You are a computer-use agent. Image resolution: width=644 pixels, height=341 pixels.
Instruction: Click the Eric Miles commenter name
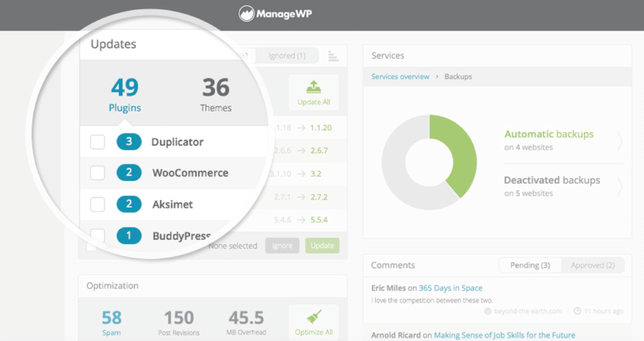[388, 288]
